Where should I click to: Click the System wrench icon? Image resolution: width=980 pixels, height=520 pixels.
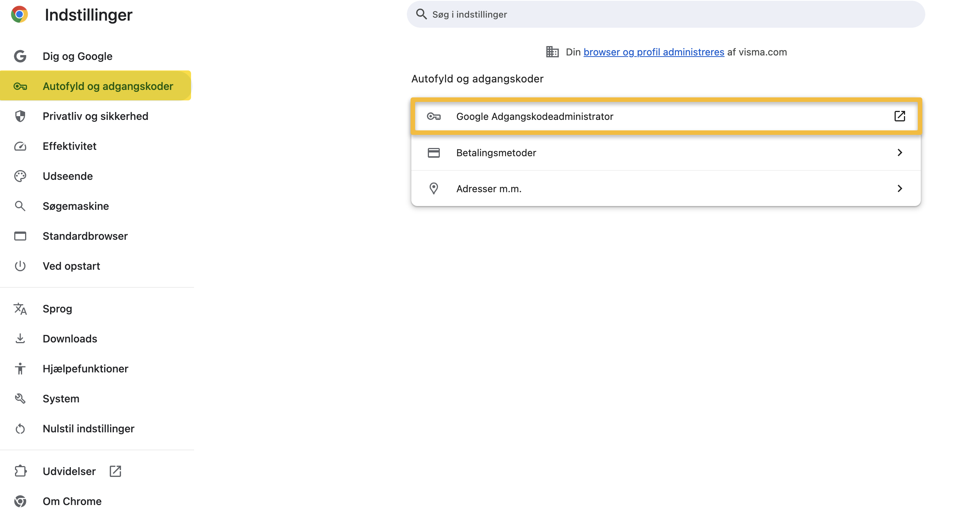pos(20,398)
